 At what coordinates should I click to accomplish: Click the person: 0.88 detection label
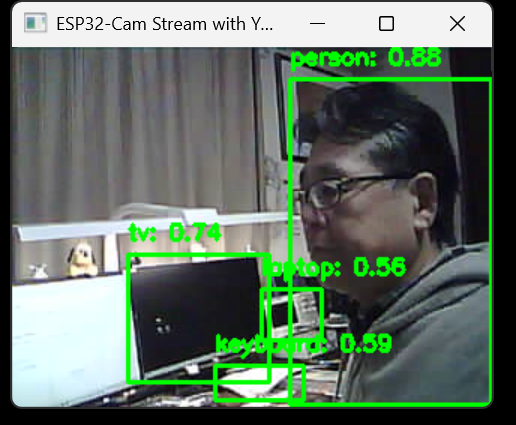click(366, 58)
